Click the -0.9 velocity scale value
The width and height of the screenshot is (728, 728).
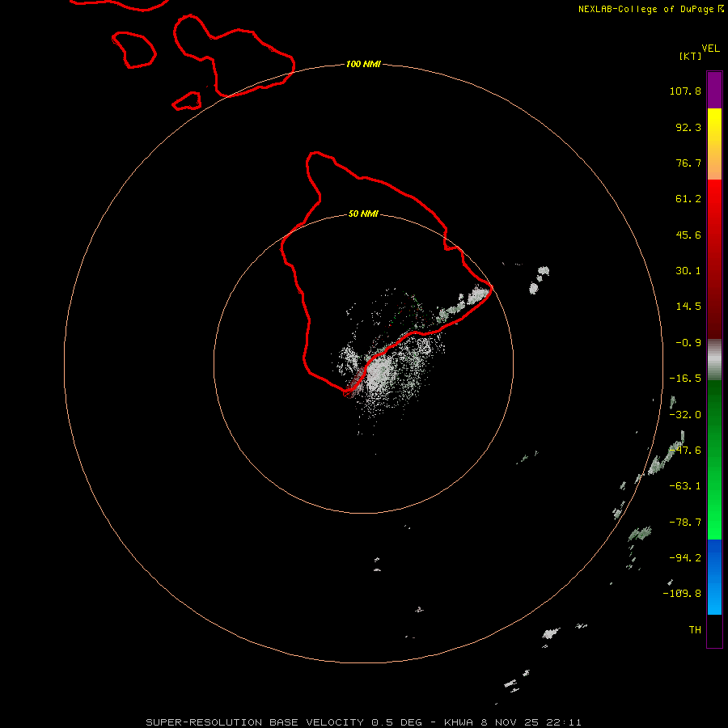688,343
